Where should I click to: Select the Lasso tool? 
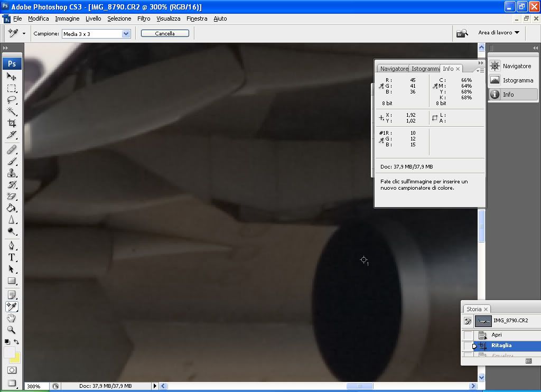[12, 99]
